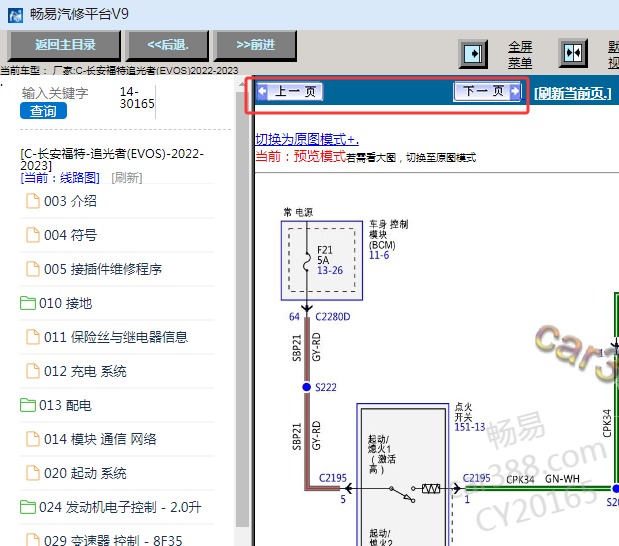Screen dimensions: 619x546
Task: Click the 畅易汽修平台V9 app icon
Action: tap(15, 15)
